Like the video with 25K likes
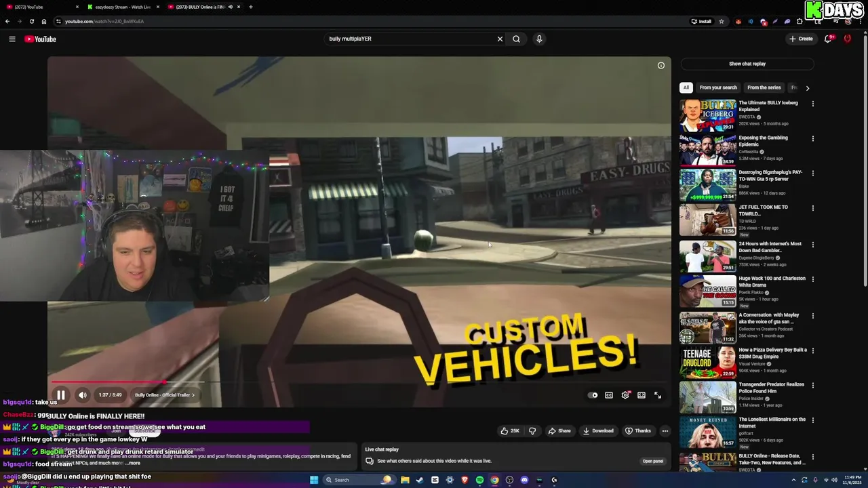 (x=509, y=430)
